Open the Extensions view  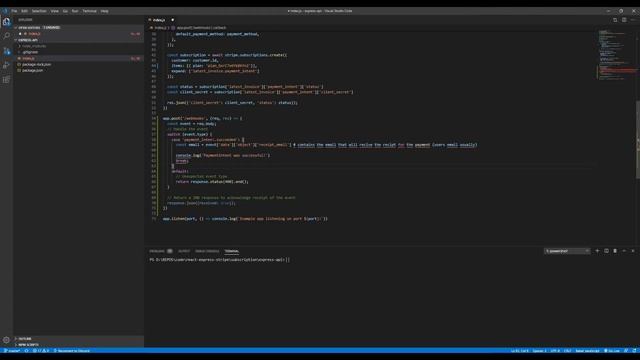click(x=7, y=80)
